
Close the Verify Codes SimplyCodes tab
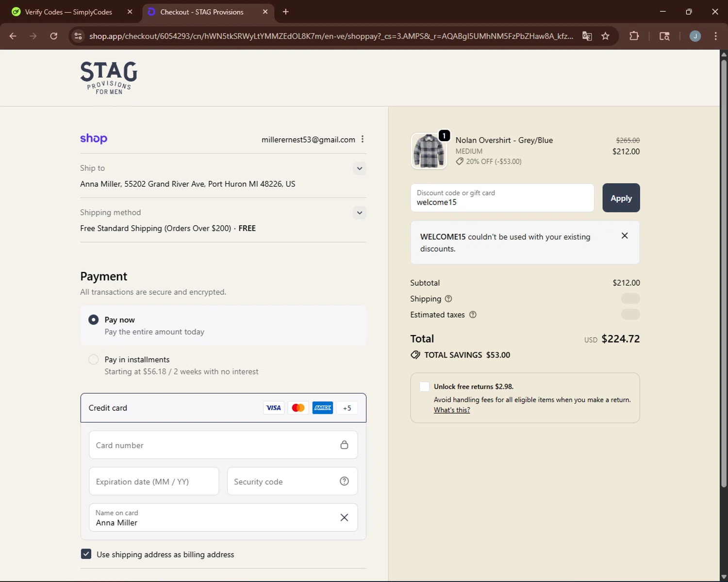pyautogui.click(x=130, y=12)
